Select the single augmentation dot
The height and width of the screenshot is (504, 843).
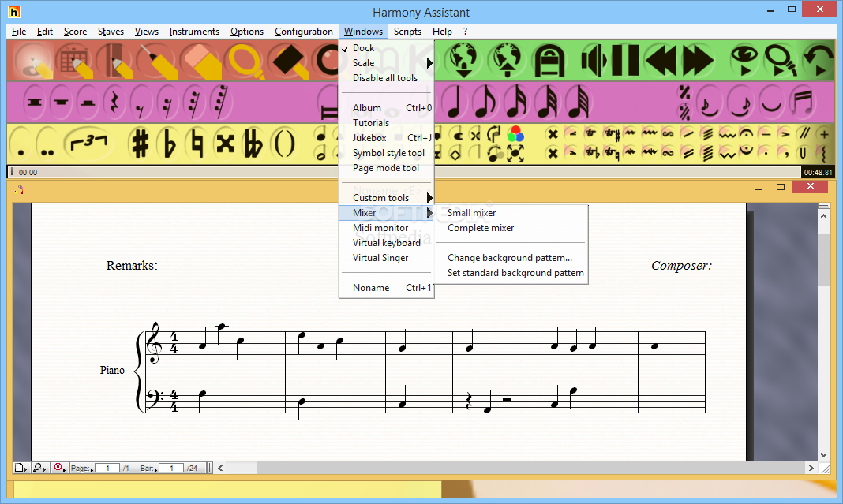21,145
